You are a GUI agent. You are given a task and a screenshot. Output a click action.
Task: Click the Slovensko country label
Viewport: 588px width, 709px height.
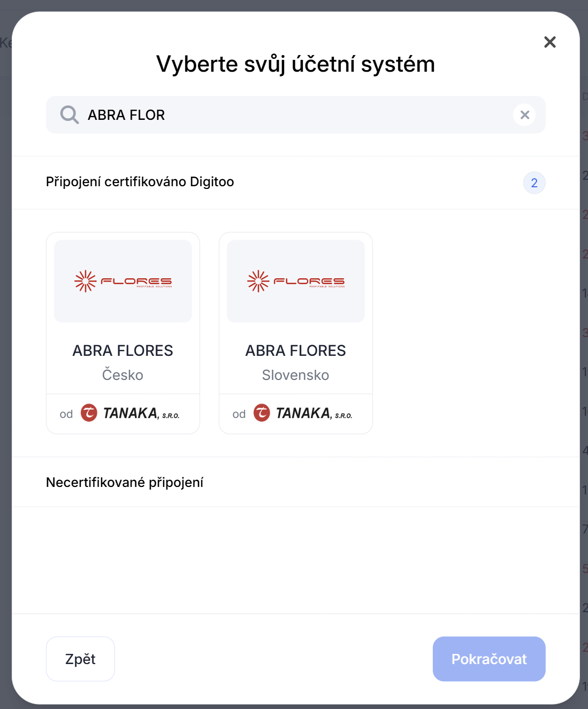(296, 375)
